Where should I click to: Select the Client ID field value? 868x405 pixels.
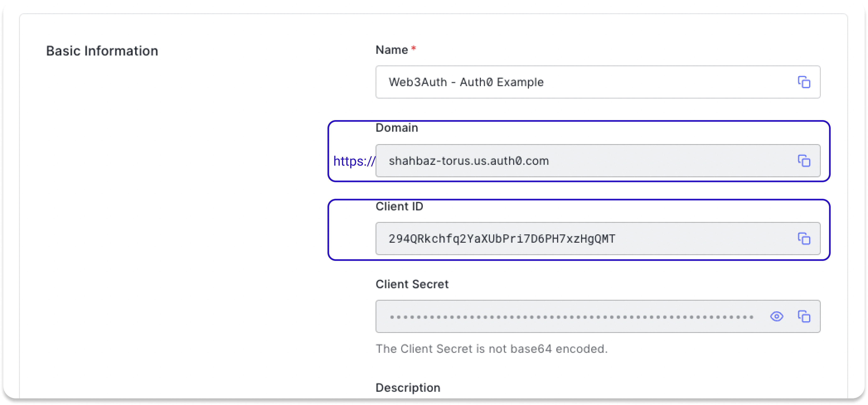coord(598,239)
